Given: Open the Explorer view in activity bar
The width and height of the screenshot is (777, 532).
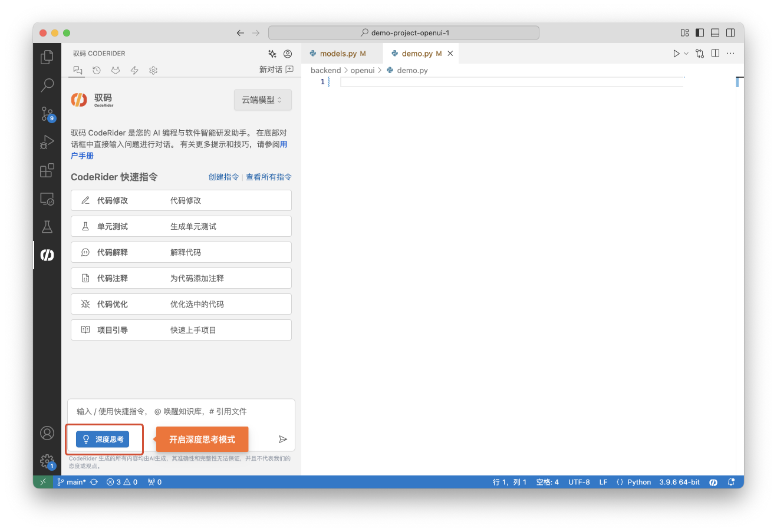Looking at the screenshot, I should [47, 57].
